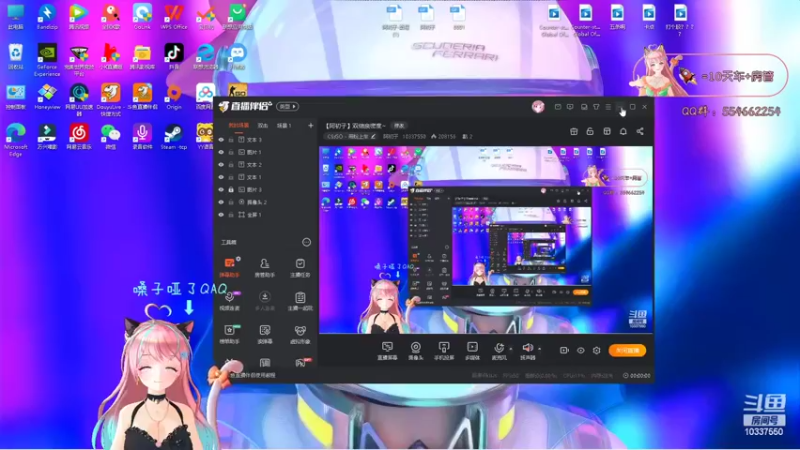Edit the CS:GO category with pencil icon
The width and height of the screenshot is (800, 450).
(373, 137)
